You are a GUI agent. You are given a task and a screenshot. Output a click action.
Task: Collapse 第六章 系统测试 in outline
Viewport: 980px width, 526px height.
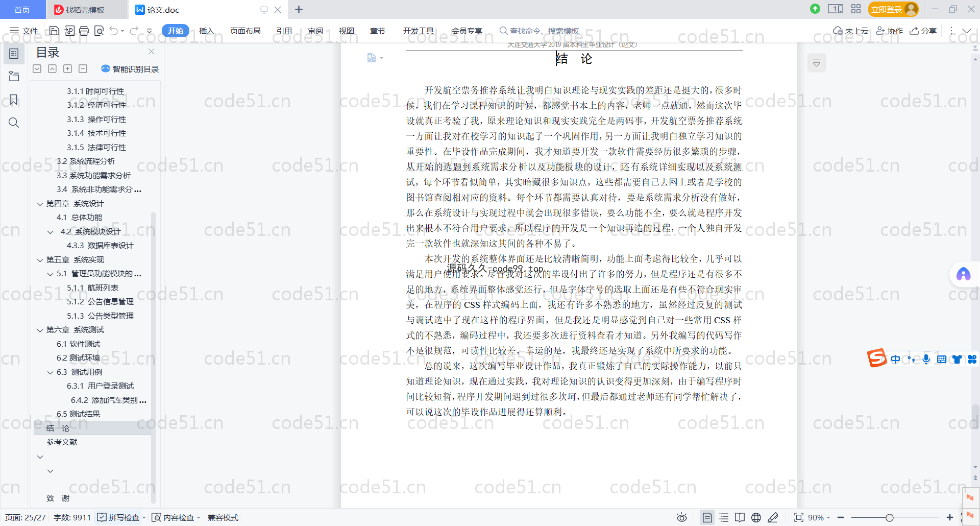pyautogui.click(x=40, y=330)
